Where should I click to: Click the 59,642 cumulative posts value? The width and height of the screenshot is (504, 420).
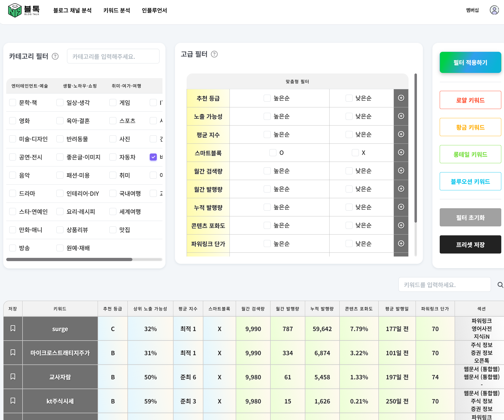[x=322, y=329]
